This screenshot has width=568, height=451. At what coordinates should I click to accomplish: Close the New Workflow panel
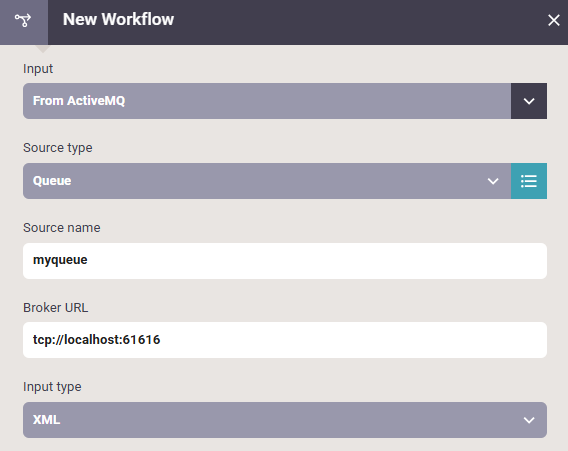click(554, 20)
